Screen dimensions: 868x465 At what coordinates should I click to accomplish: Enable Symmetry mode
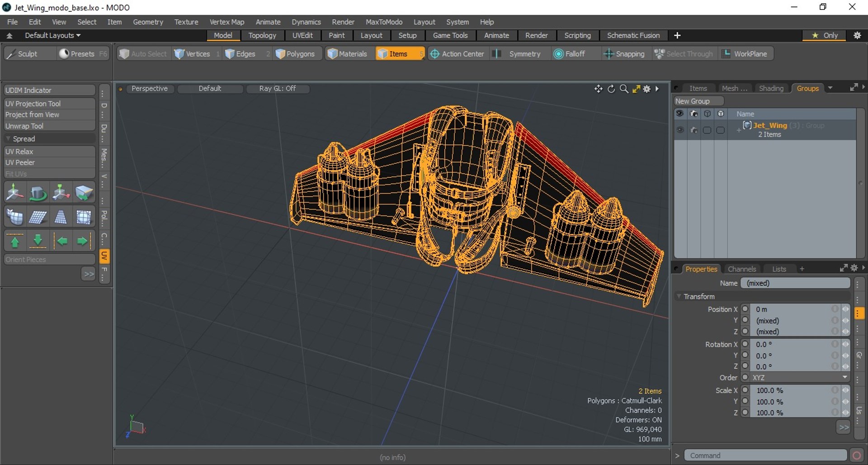coord(520,54)
